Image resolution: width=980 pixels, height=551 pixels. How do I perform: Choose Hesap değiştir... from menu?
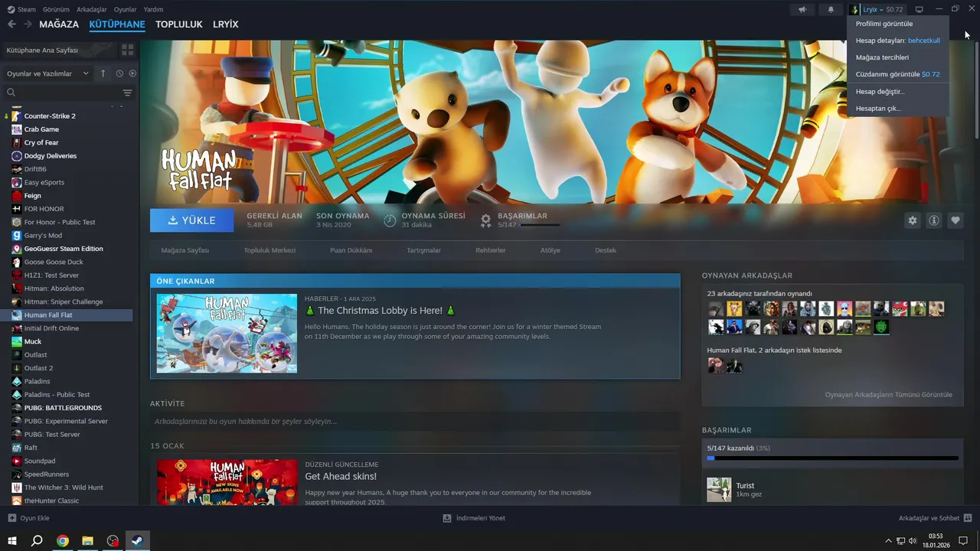[880, 91]
